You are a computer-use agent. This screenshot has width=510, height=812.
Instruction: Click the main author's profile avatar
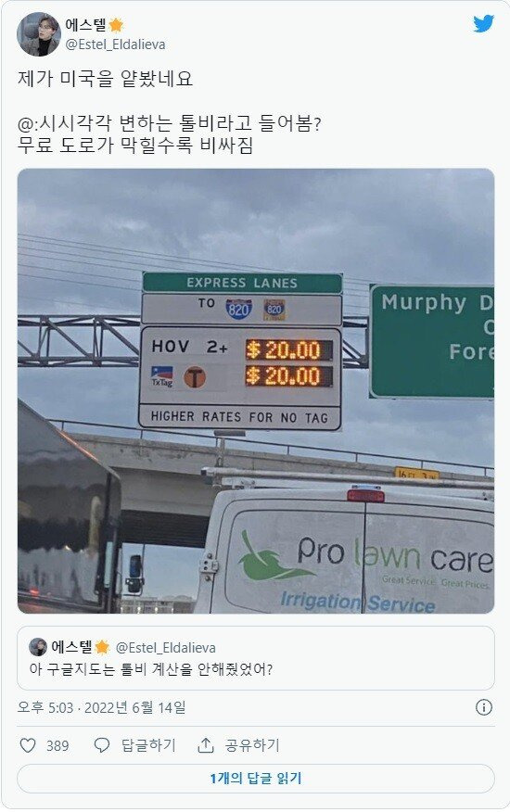click(39, 34)
